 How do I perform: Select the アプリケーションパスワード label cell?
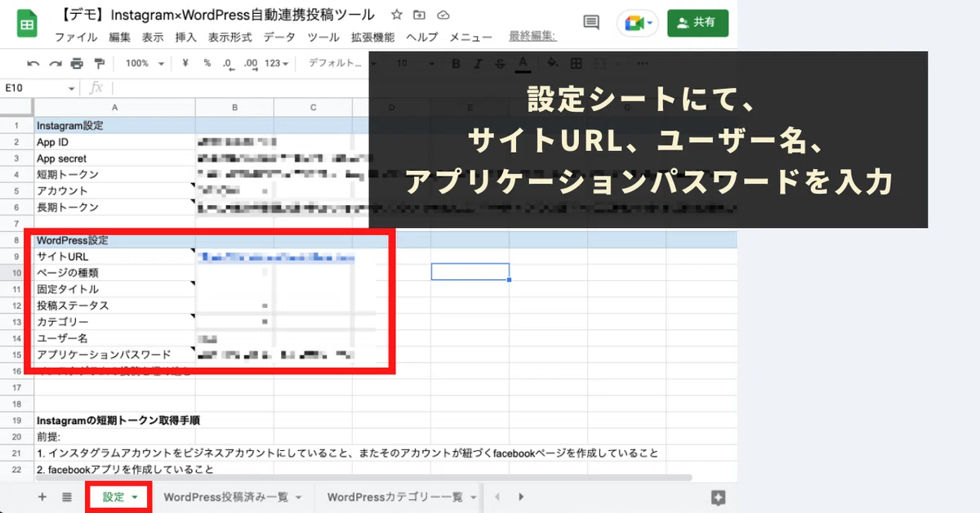[114, 355]
